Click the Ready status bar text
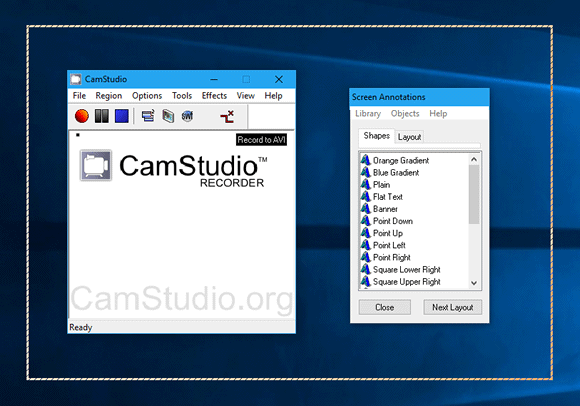 [x=81, y=328]
